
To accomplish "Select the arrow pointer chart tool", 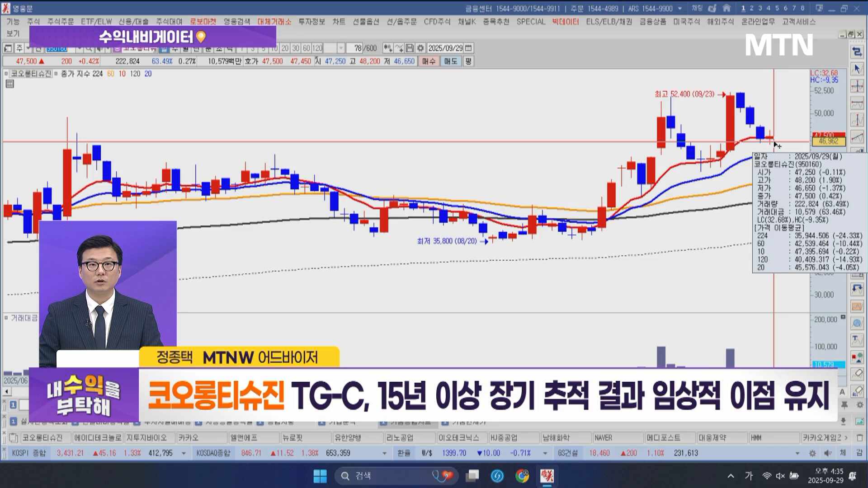I will click(x=857, y=69).
